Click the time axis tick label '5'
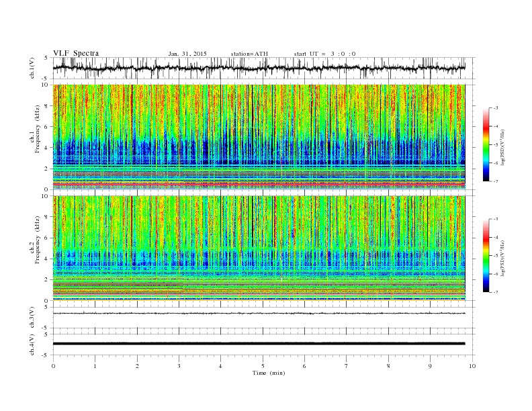 point(263,366)
